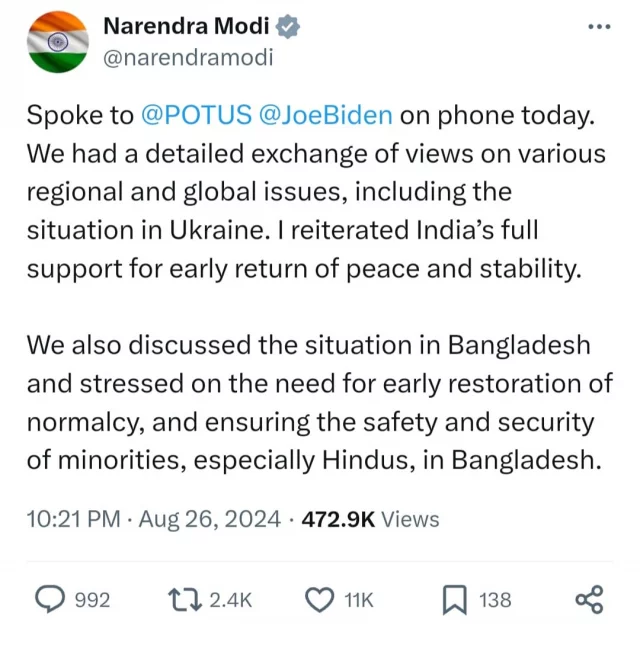Open the @narendramodi handle

(x=188, y=57)
